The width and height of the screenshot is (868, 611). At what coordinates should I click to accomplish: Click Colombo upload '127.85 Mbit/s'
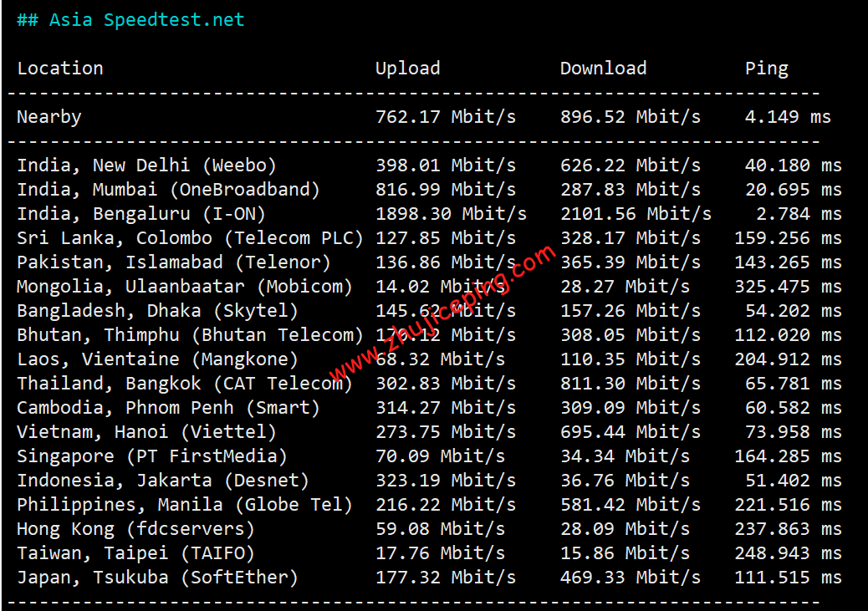pos(446,238)
